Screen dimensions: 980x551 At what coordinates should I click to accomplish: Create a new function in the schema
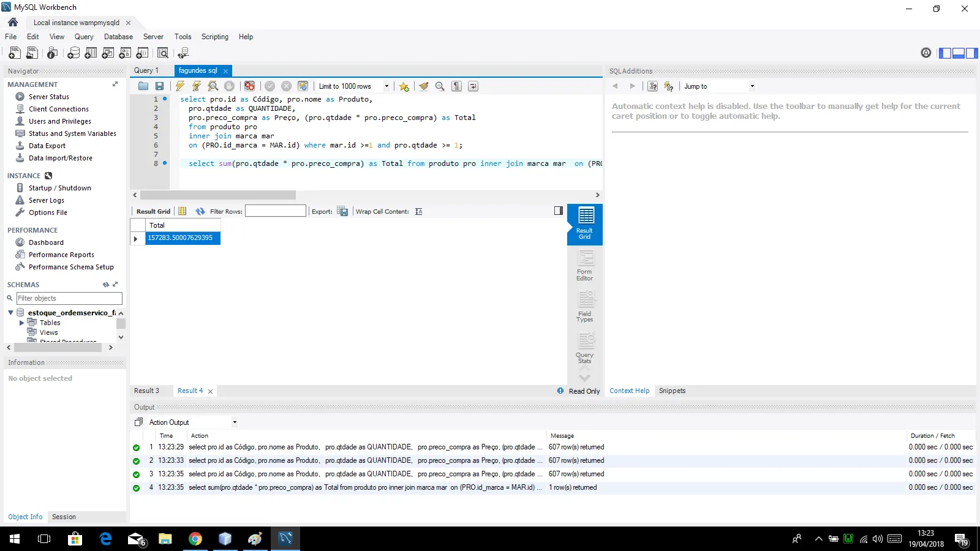click(x=142, y=53)
